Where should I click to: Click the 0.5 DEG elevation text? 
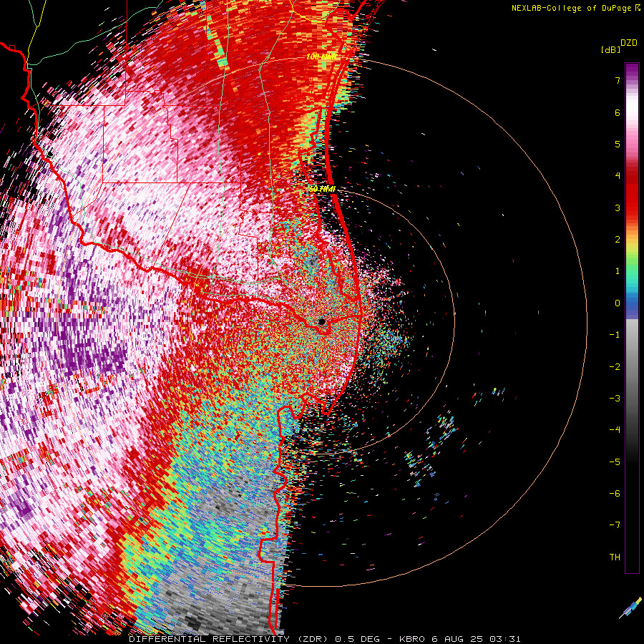click(356, 639)
